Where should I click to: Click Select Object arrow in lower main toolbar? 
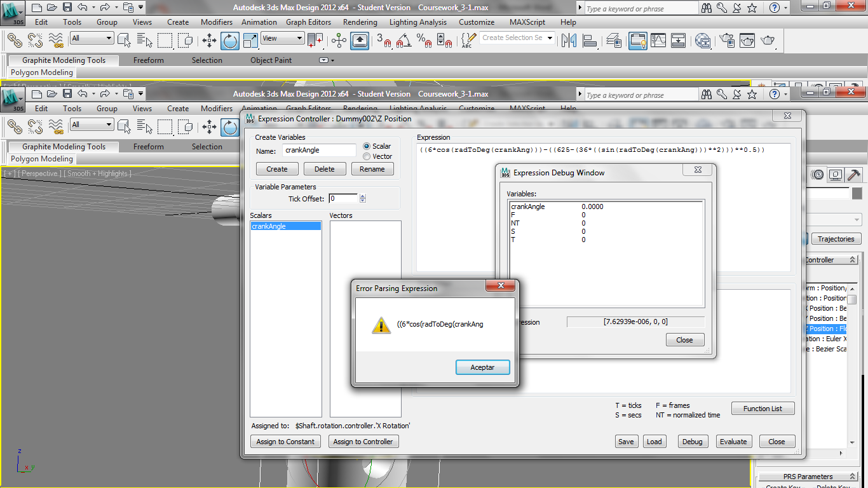point(125,127)
